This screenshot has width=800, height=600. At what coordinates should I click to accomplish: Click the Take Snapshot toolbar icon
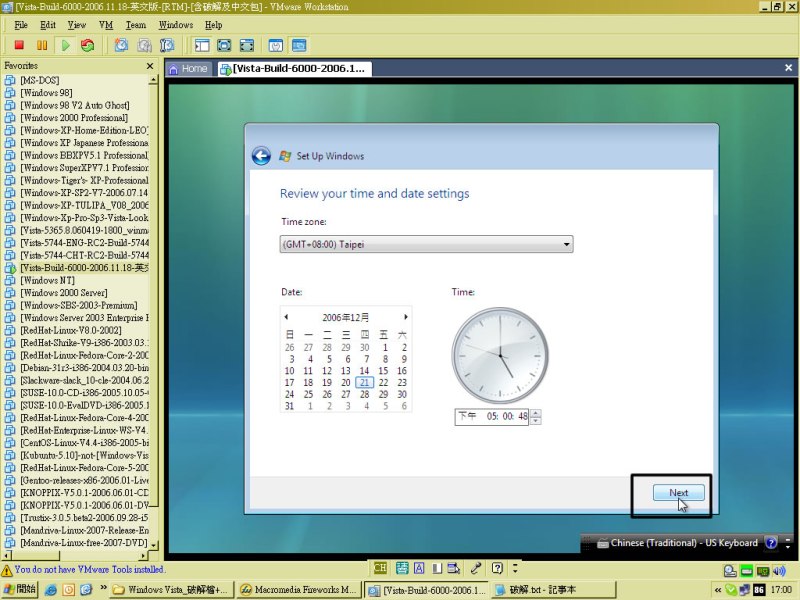coord(121,45)
